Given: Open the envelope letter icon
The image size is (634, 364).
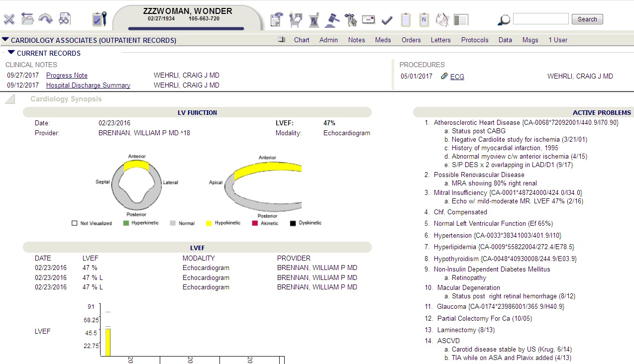Looking at the screenshot, I should click(x=368, y=20).
